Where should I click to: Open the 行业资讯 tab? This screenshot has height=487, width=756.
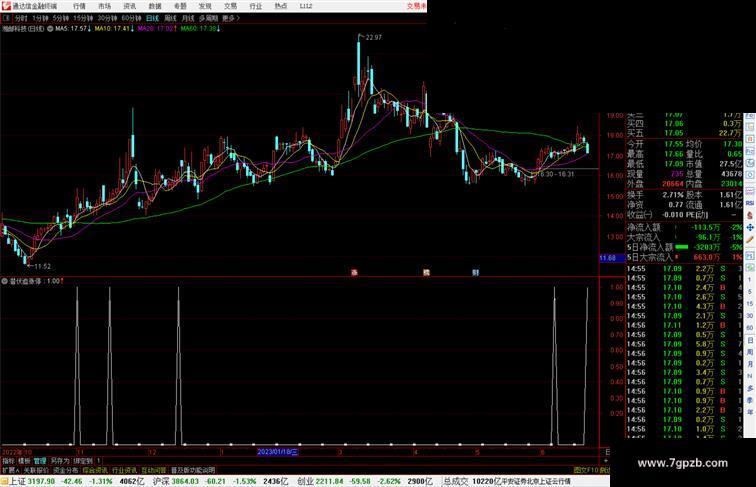click(124, 470)
